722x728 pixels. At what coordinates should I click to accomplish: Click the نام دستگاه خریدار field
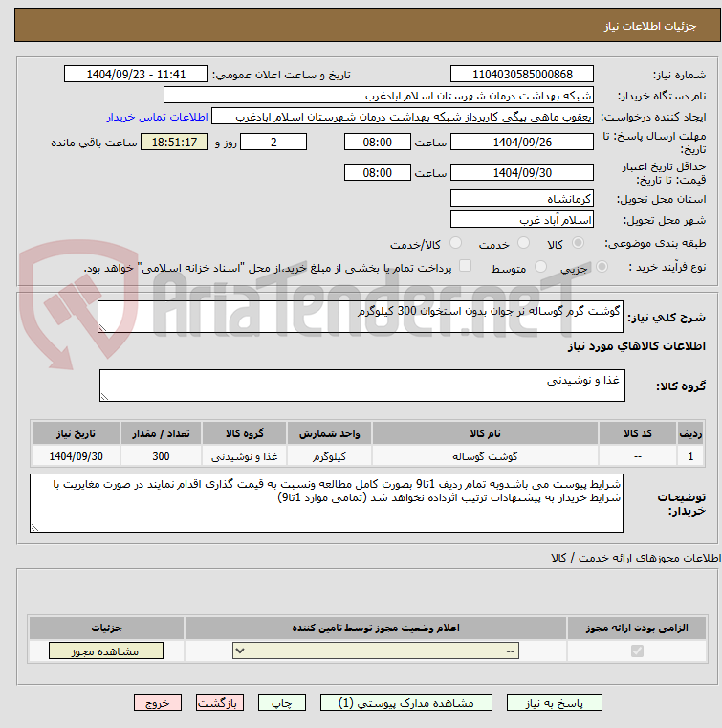click(379, 96)
